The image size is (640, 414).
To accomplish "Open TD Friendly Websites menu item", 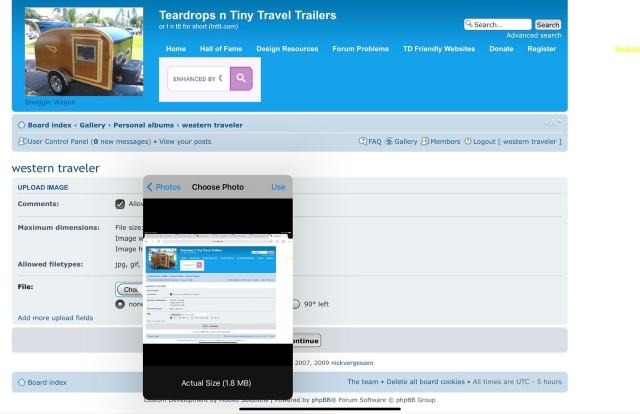I will pyautogui.click(x=439, y=49).
